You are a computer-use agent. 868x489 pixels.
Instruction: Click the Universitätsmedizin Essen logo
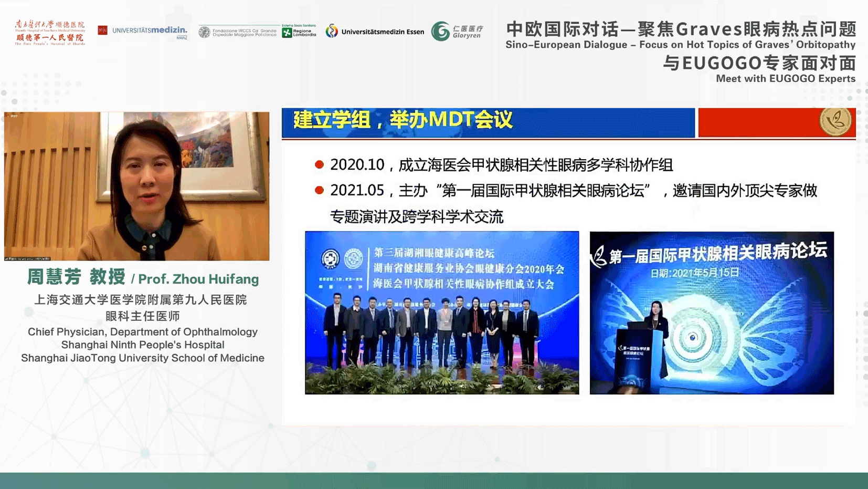[x=375, y=32]
